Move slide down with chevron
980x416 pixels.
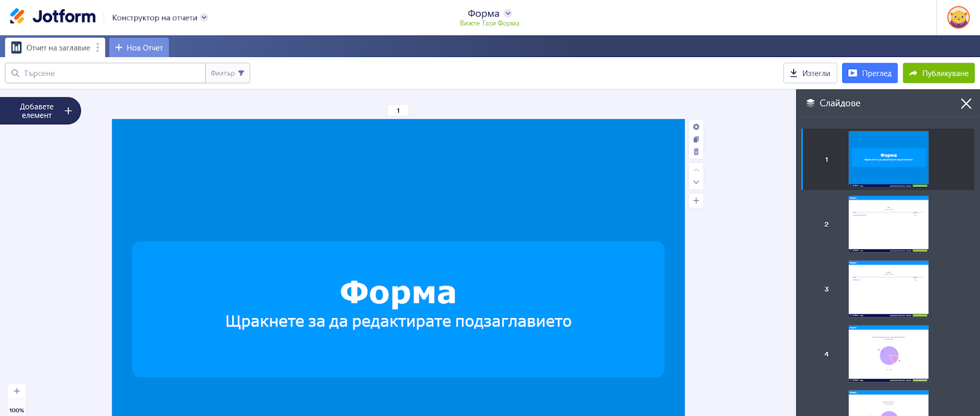696,182
